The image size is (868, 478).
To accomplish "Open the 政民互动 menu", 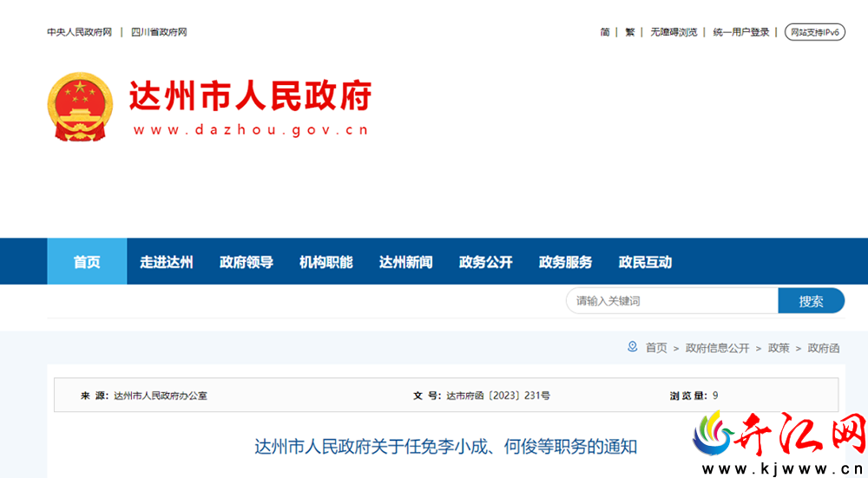I will point(646,262).
